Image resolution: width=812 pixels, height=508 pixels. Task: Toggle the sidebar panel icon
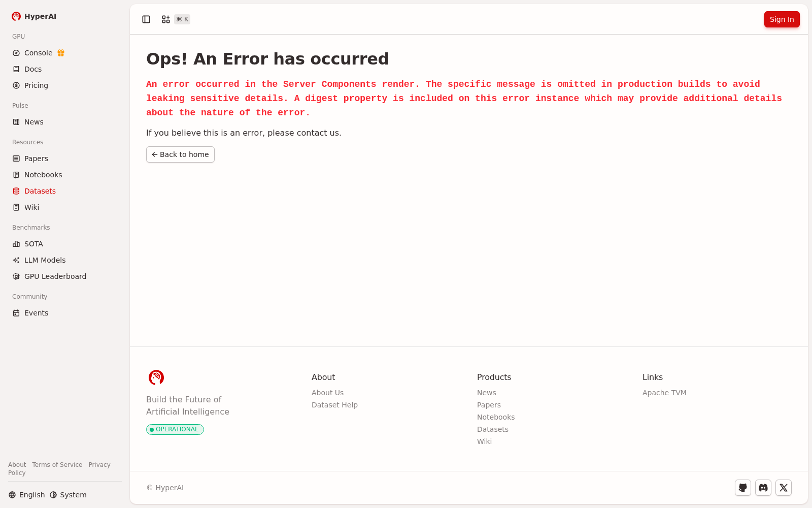[146, 19]
